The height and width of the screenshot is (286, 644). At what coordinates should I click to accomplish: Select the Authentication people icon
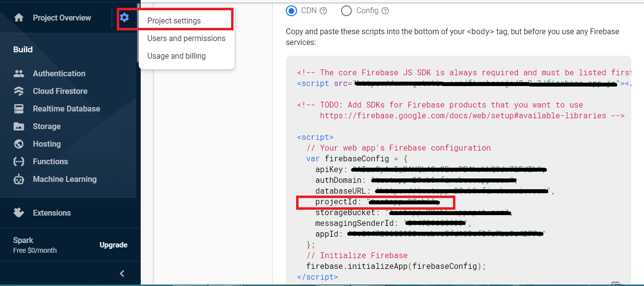(x=19, y=73)
